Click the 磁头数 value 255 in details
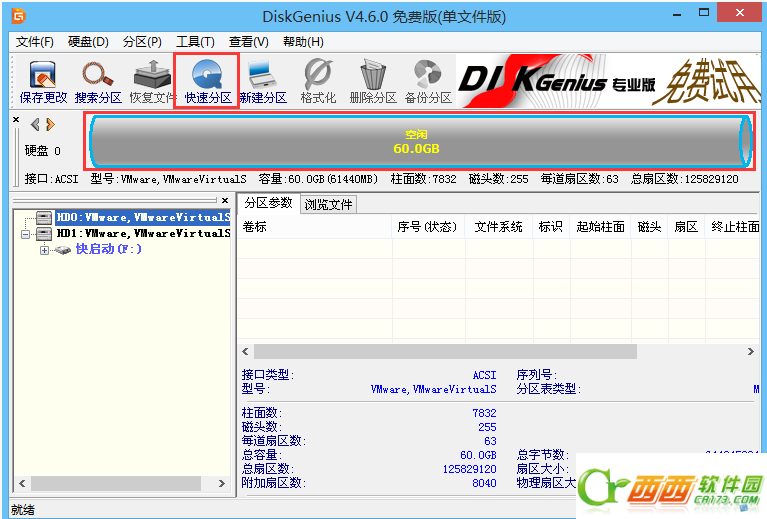The height and width of the screenshot is (519, 767). point(487,428)
